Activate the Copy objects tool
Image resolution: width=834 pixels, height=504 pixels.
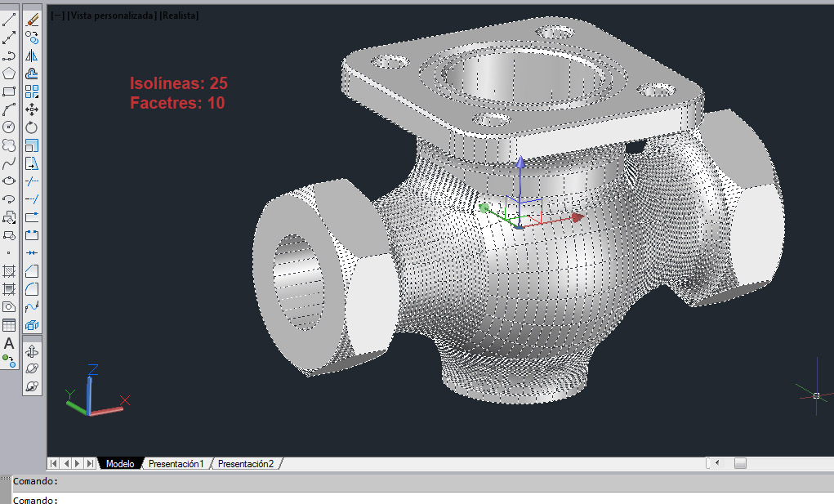coord(32,38)
